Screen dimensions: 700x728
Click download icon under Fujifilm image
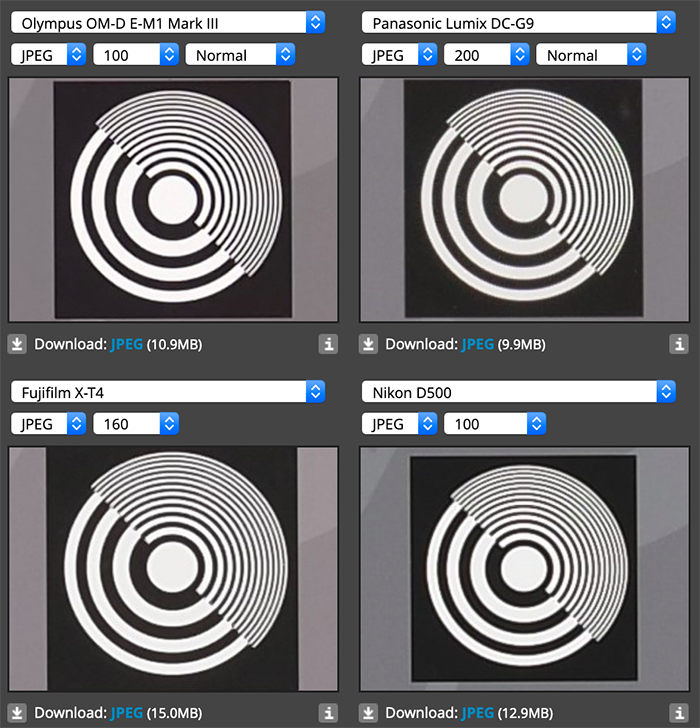pos(17,713)
